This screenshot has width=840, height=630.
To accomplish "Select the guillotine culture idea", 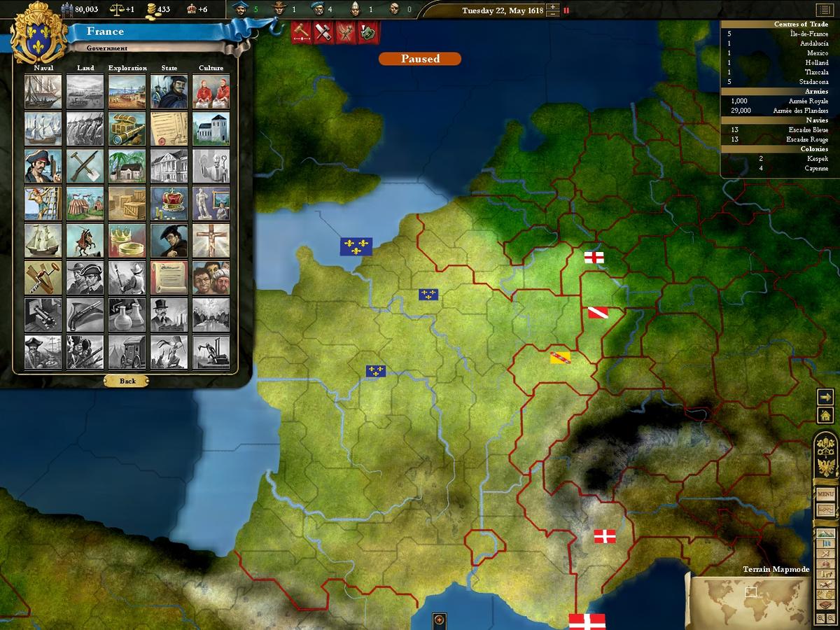I will [x=211, y=352].
